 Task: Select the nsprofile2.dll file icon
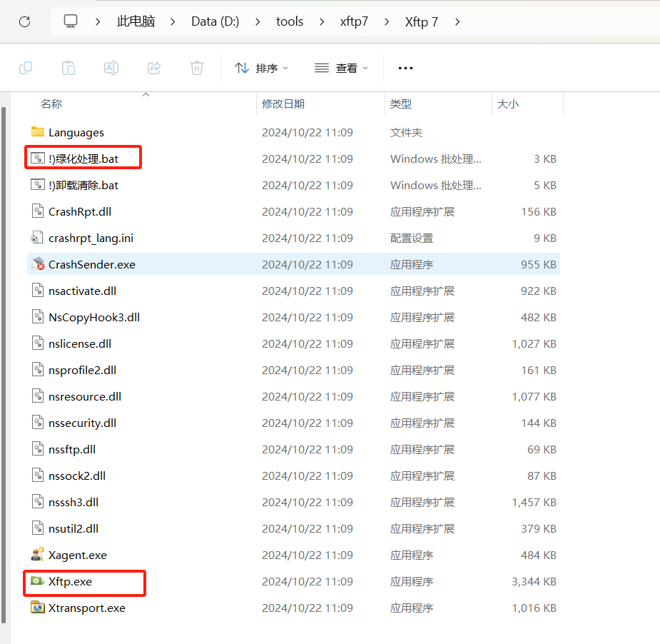click(38, 369)
